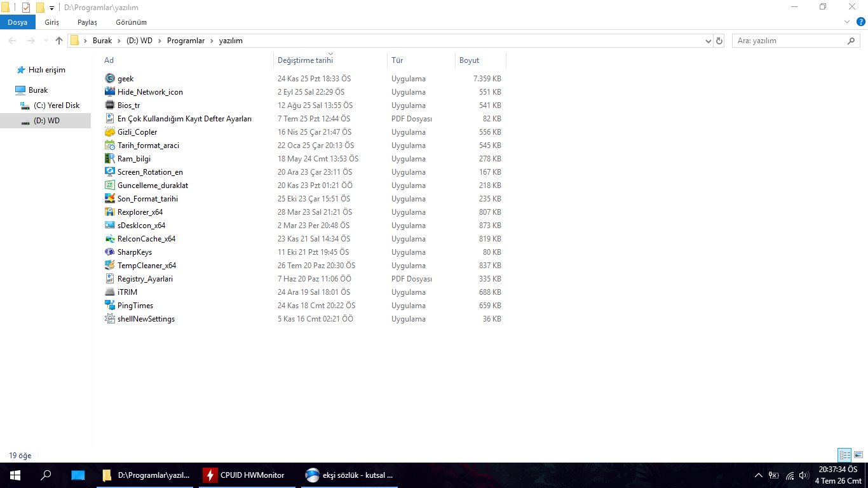Select the Tarih_format_araci file icon
The height and width of the screenshot is (488, 868).
coord(110,146)
